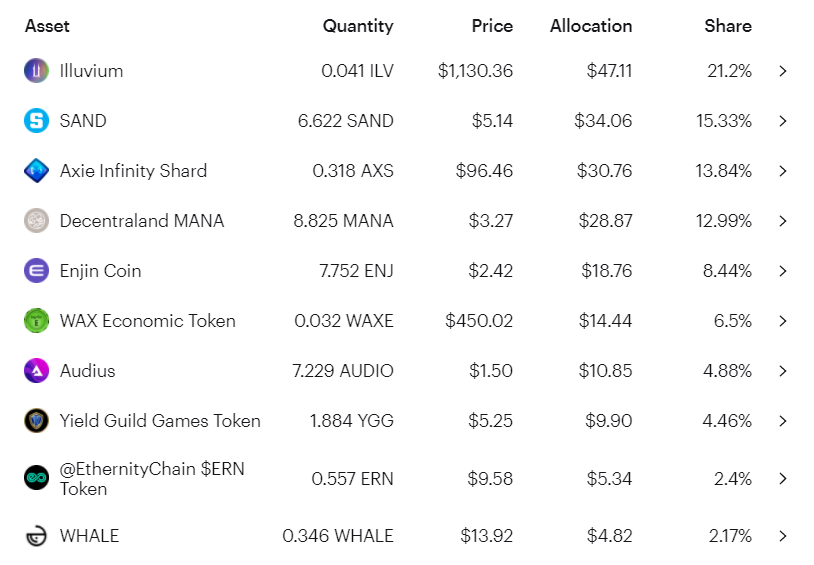The image size is (814, 565).
Task: Click the Axie Infinity Shard icon
Action: pyautogui.click(x=36, y=171)
